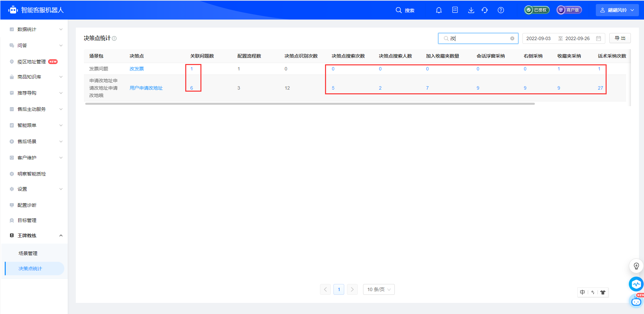Click the IME punctuation toggle icon
The width and height of the screenshot is (644, 314).
(x=593, y=292)
